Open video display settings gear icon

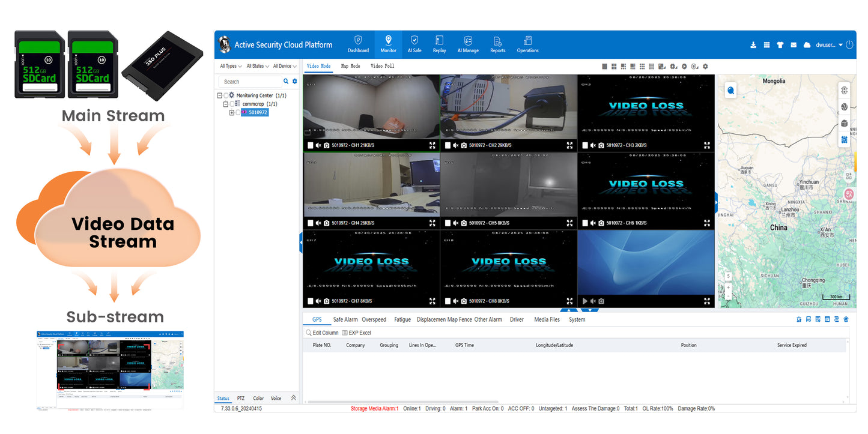[705, 66]
